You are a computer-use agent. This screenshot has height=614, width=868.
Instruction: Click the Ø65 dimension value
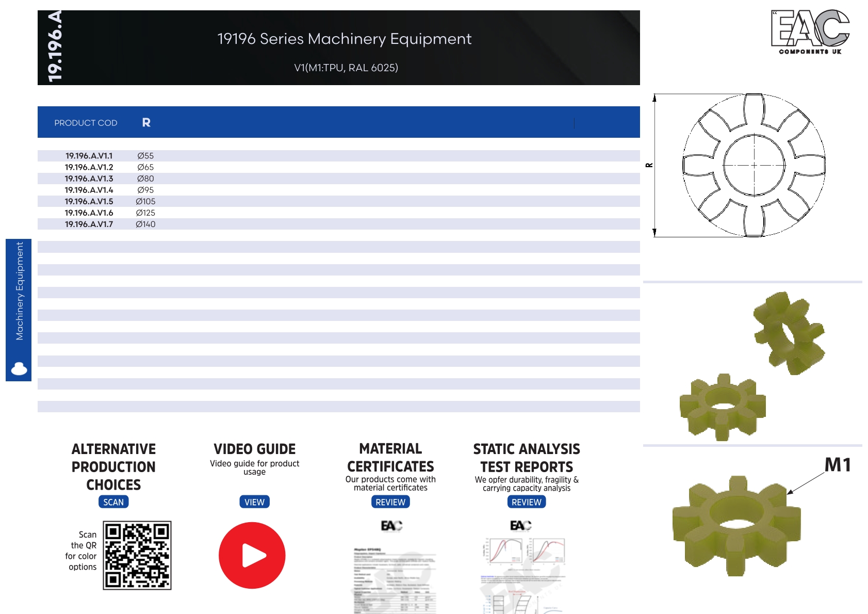[x=145, y=167]
